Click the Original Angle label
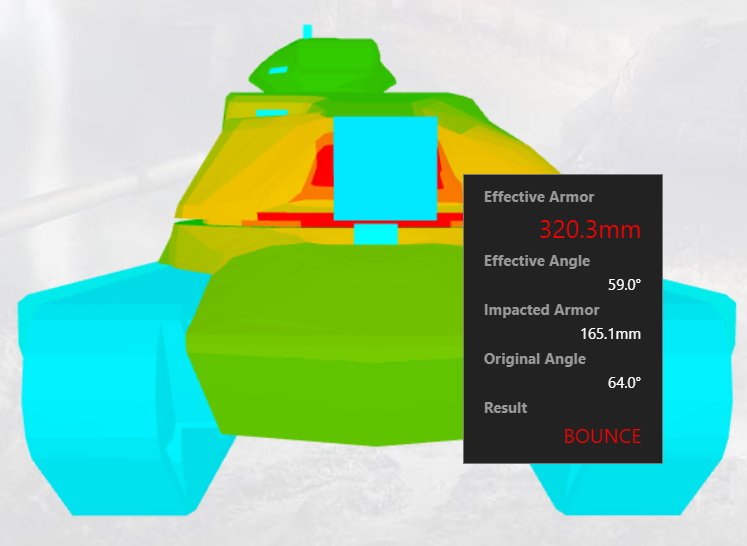Viewport: 747px width, 546px height. pyautogui.click(x=535, y=359)
